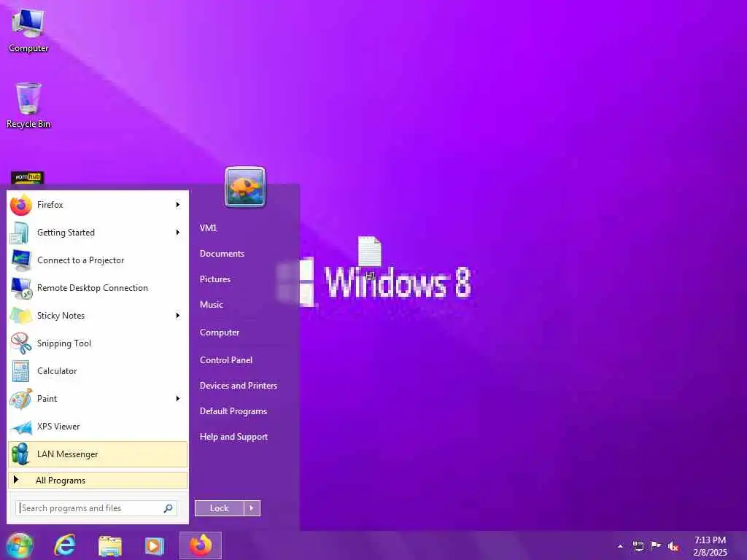Launch LAN Messenger icon
This screenshot has width=747, height=560.
pyautogui.click(x=20, y=454)
